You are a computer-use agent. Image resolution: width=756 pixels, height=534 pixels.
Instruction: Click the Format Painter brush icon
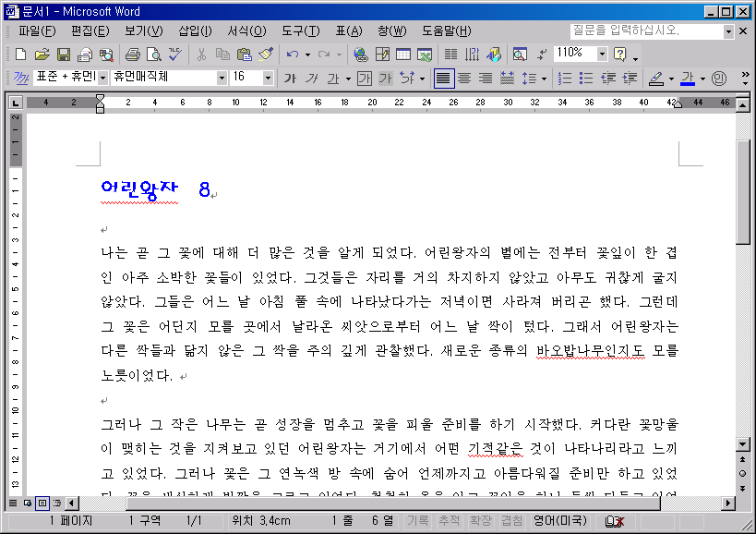pyautogui.click(x=266, y=55)
